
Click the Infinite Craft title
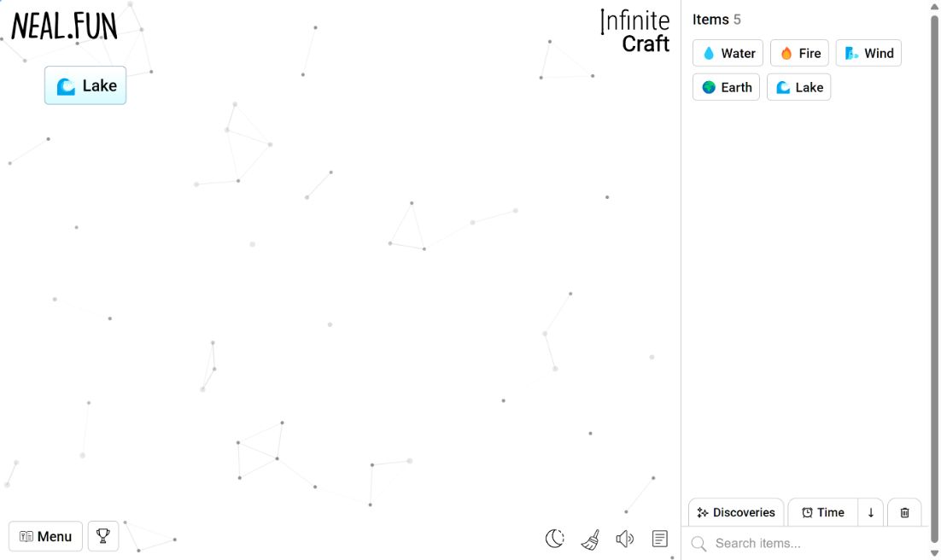click(x=635, y=32)
